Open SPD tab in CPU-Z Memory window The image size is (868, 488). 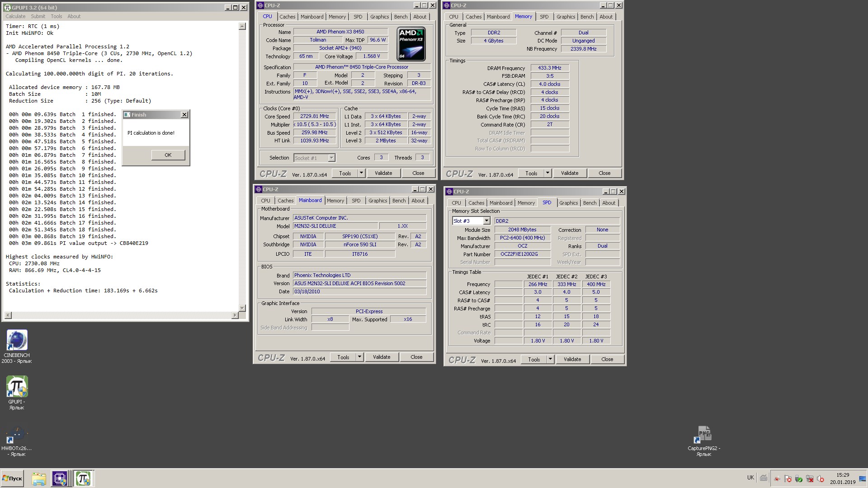[544, 17]
